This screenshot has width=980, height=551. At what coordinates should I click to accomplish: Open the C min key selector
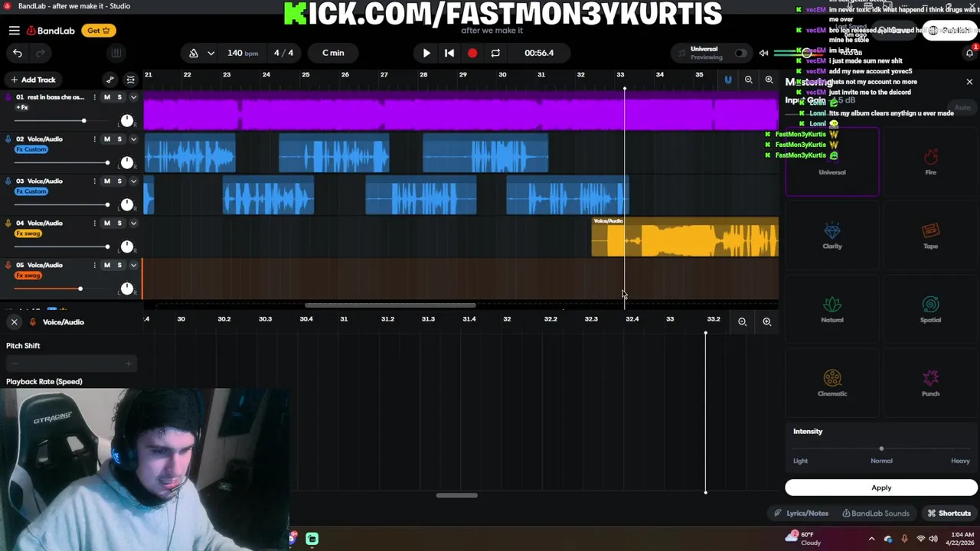point(333,53)
